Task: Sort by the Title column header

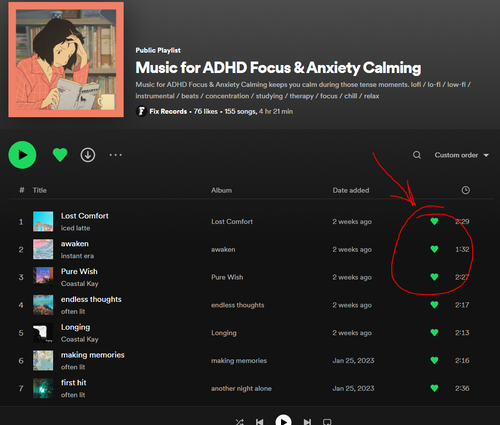Action: click(39, 190)
